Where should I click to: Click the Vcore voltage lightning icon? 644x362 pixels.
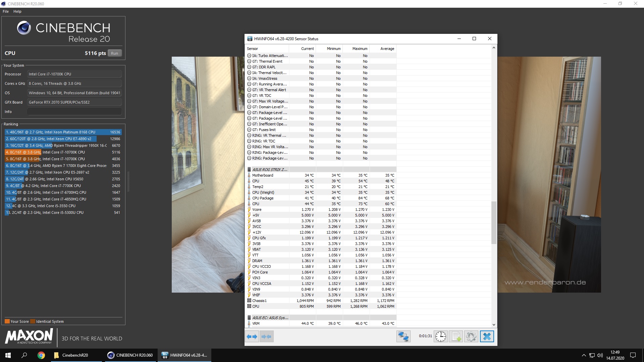[x=249, y=209]
